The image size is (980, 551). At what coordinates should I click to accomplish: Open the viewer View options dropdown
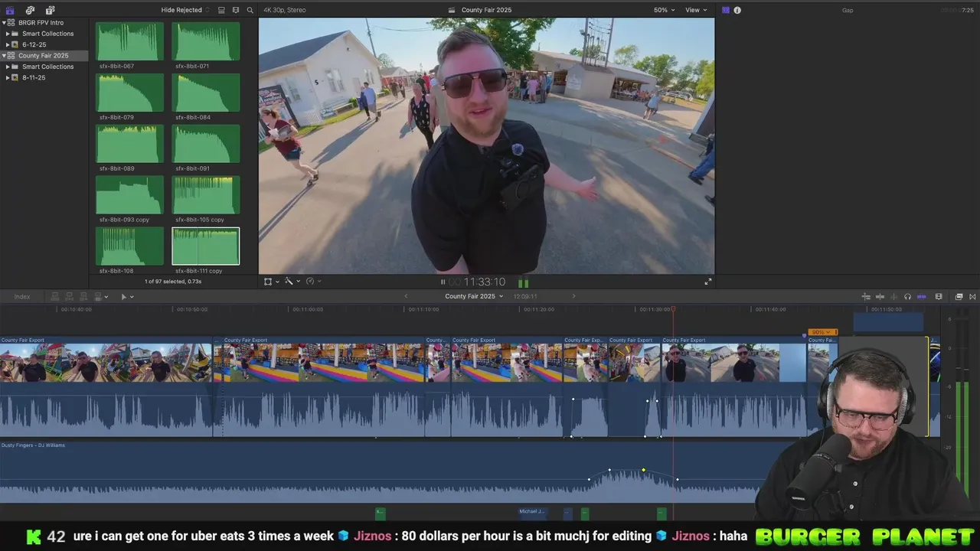[x=696, y=10]
